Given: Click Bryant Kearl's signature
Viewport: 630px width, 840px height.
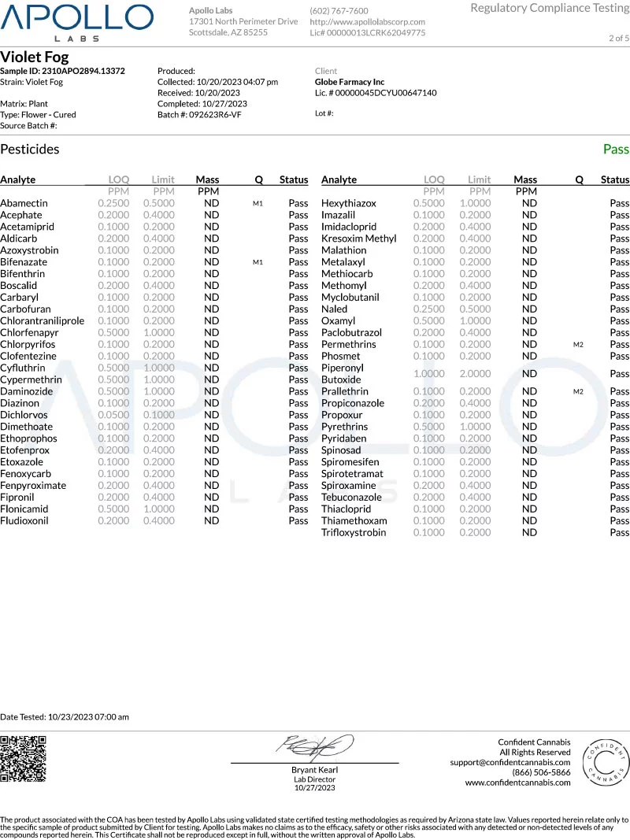Looking at the screenshot, I should (x=315, y=747).
